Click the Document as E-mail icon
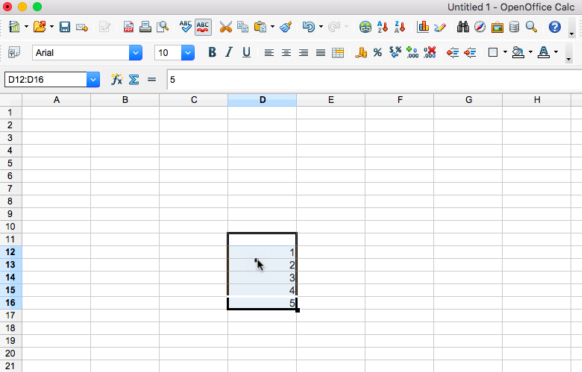The height and width of the screenshot is (372, 582). [82, 27]
